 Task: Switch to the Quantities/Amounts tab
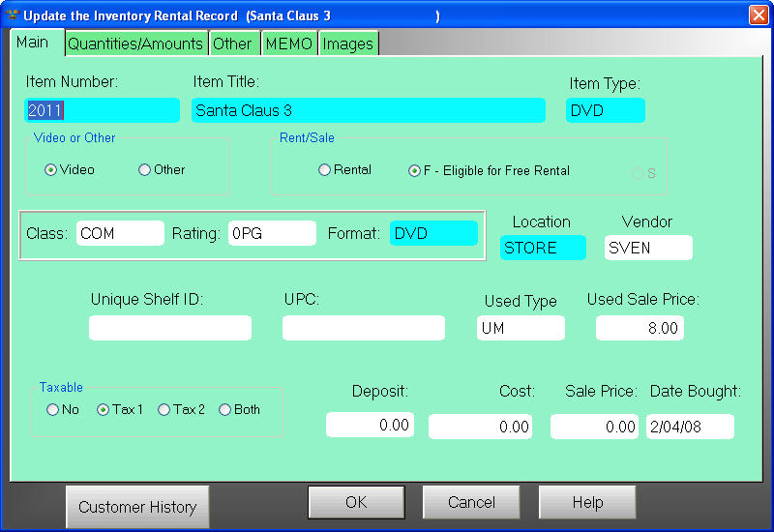tap(135, 44)
